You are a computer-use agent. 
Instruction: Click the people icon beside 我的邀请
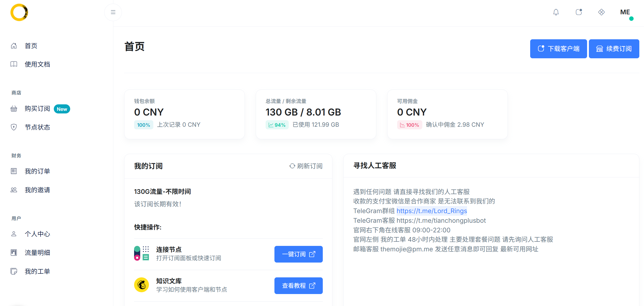(x=14, y=190)
